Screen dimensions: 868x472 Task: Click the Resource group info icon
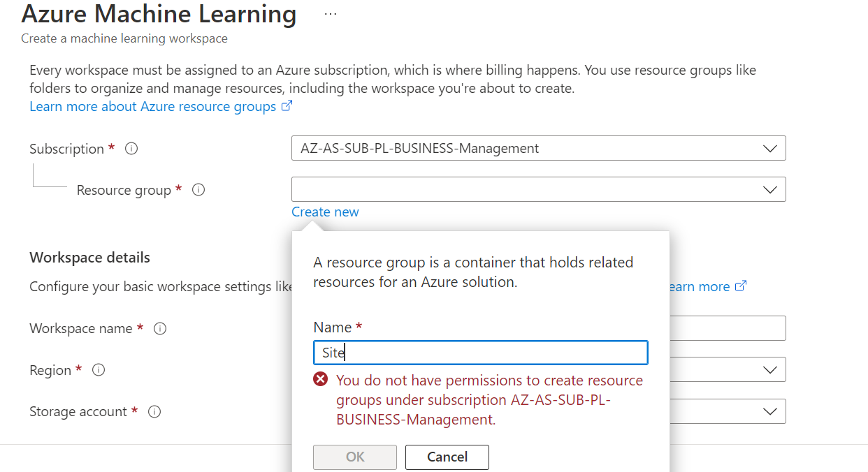198,190
